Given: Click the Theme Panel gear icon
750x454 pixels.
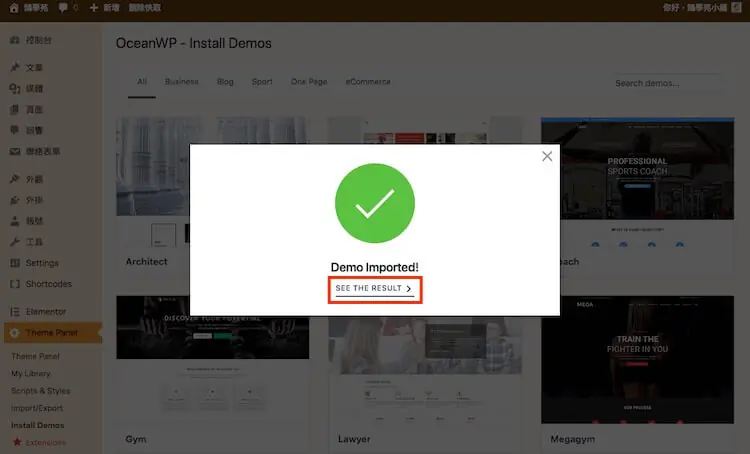Looking at the screenshot, I should [x=15, y=332].
